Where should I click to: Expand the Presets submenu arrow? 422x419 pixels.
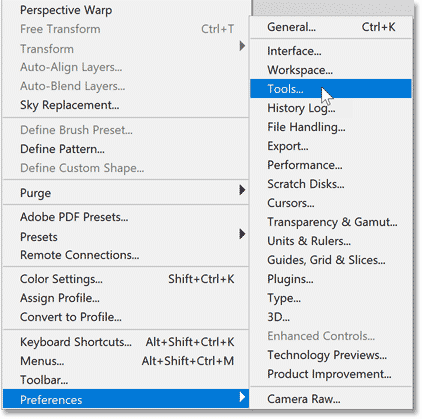point(242,234)
